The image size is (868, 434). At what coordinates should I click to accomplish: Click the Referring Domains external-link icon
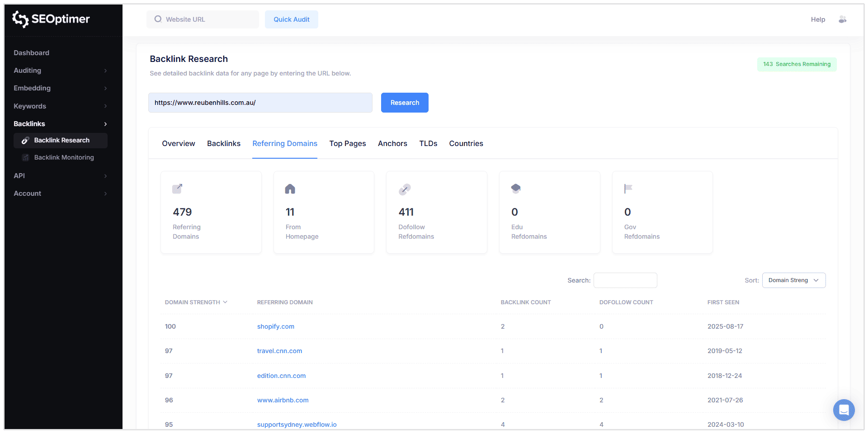(x=177, y=189)
